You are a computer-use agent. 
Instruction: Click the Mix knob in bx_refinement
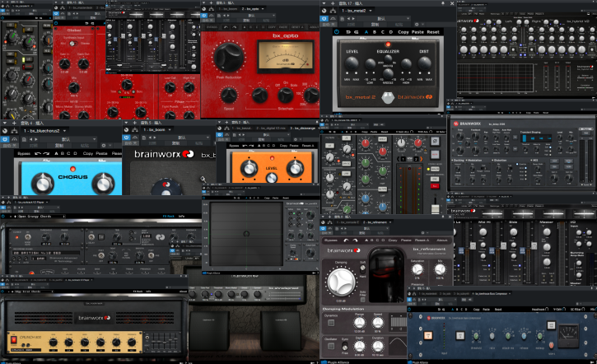[x=440, y=269]
